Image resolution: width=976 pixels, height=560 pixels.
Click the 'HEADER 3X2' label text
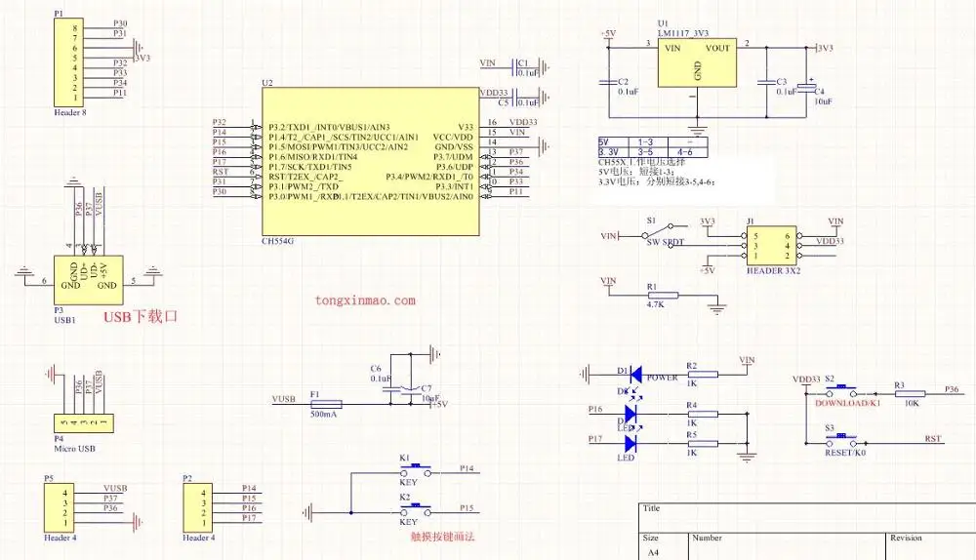[x=773, y=270]
